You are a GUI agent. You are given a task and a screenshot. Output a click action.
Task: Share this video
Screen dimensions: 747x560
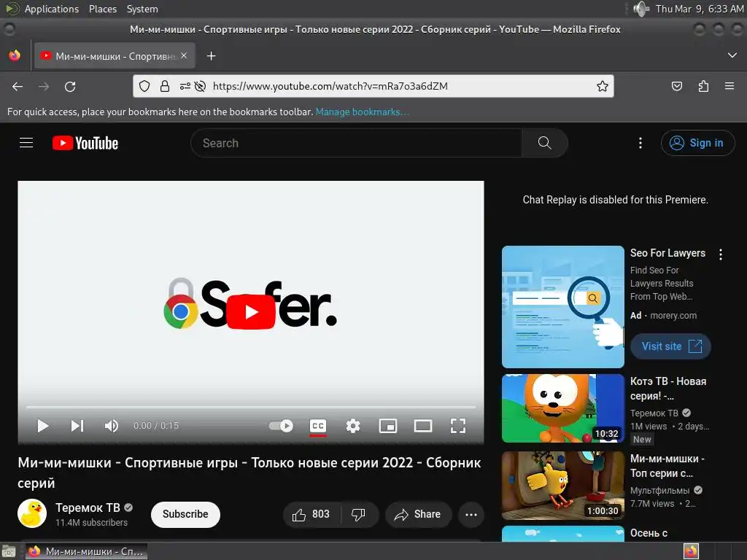(x=418, y=514)
